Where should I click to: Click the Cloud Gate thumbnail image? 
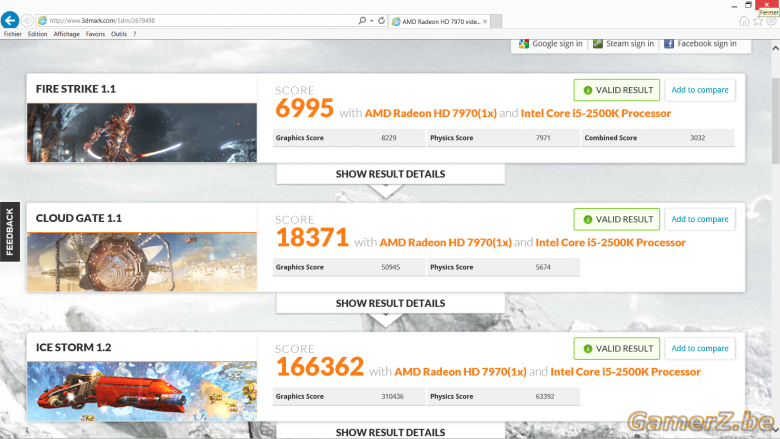pyautogui.click(x=142, y=262)
